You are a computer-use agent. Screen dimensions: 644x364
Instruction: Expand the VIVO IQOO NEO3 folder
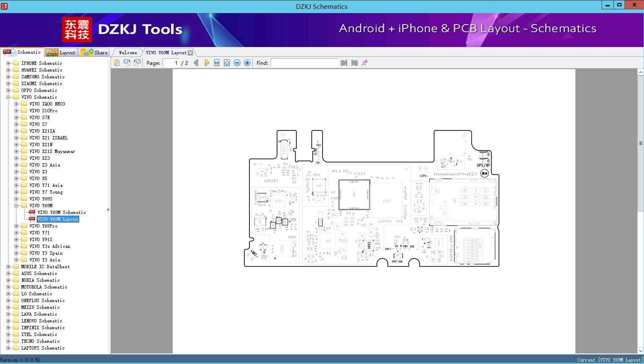tap(16, 104)
